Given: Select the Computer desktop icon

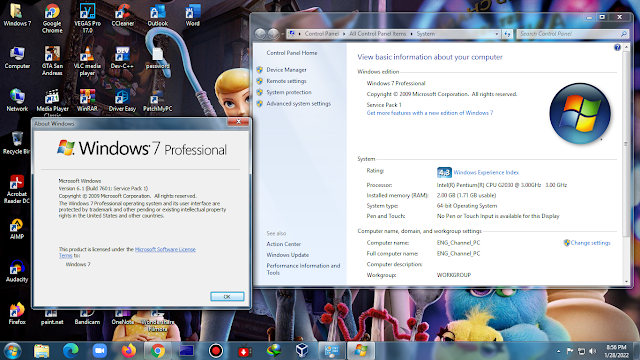Looking at the screenshot, I should point(17,58).
